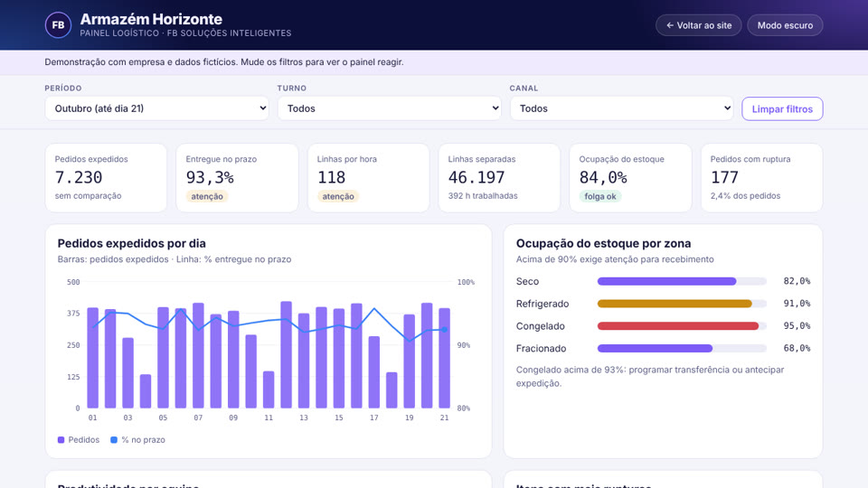
Task: Expand the Turno select box
Action: tap(389, 108)
